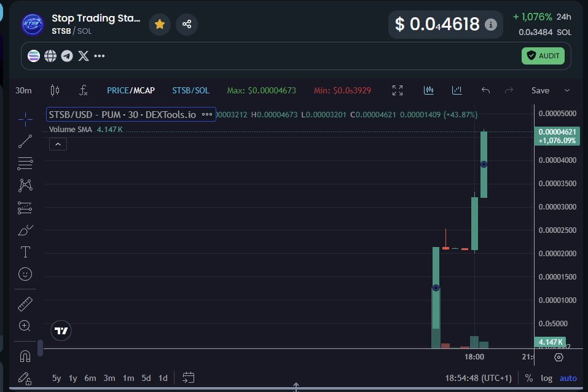This screenshot has height=392, width=588.
Task: Select the brush drawing tool
Action: tap(25, 230)
